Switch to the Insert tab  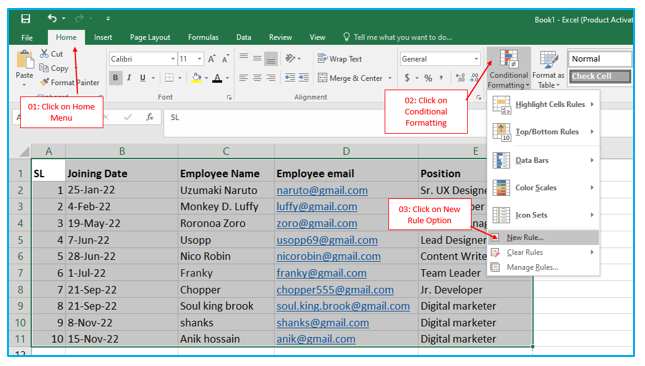[x=103, y=37]
